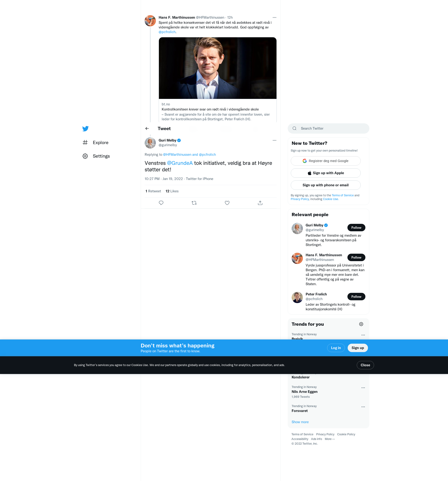Open more options for Forsvaret trend
The width and height of the screenshot is (448, 481).
[x=363, y=407]
